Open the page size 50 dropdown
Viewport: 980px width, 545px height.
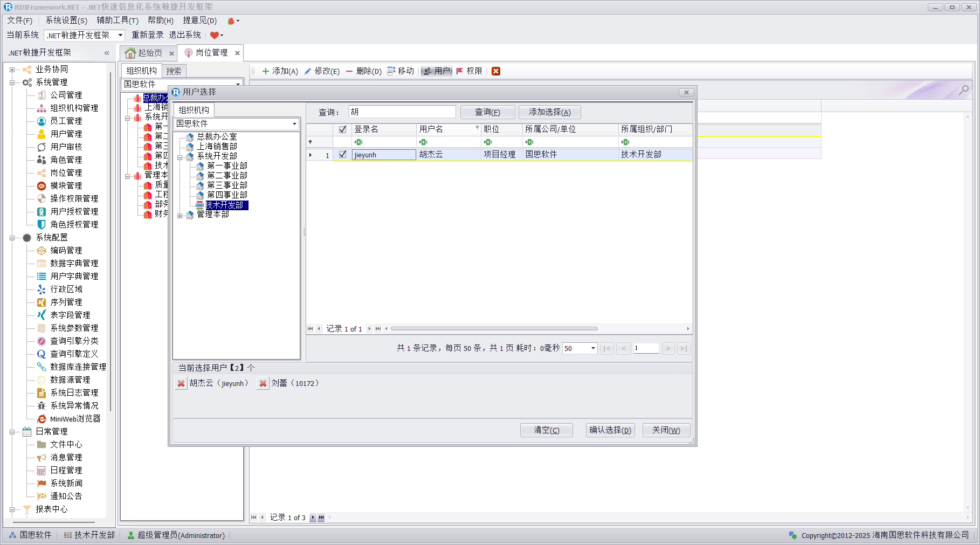pos(593,348)
